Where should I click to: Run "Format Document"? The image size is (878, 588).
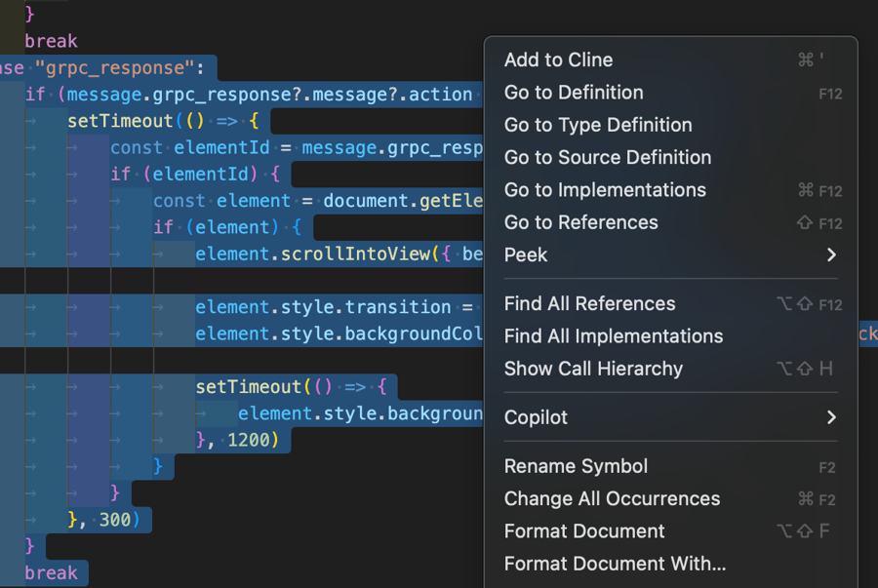[583, 530]
